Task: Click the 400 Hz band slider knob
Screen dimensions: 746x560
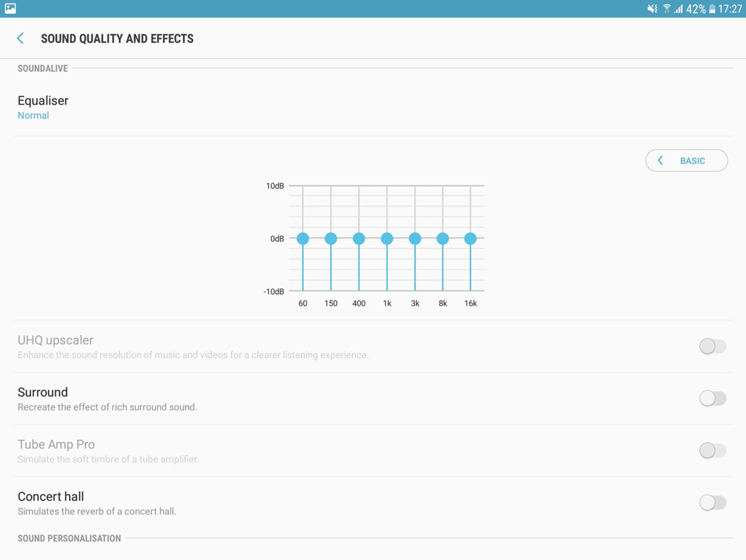Action: (x=359, y=239)
